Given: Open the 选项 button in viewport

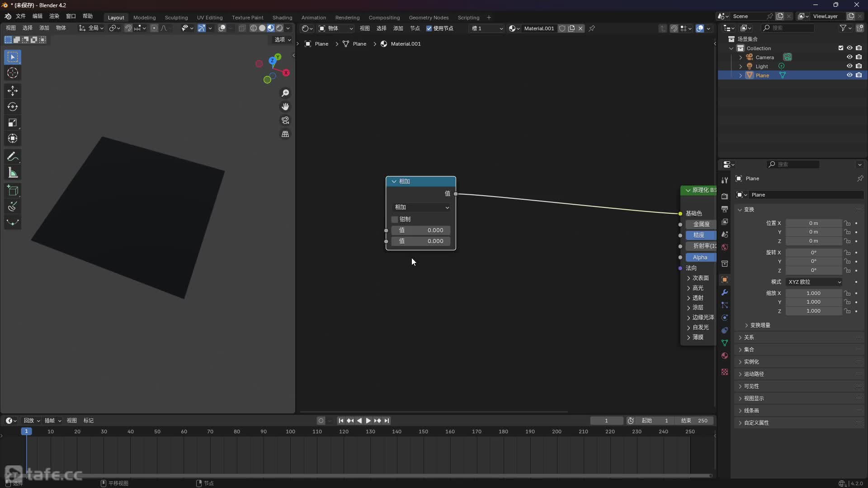Looking at the screenshot, I should (x=283, y=40).
